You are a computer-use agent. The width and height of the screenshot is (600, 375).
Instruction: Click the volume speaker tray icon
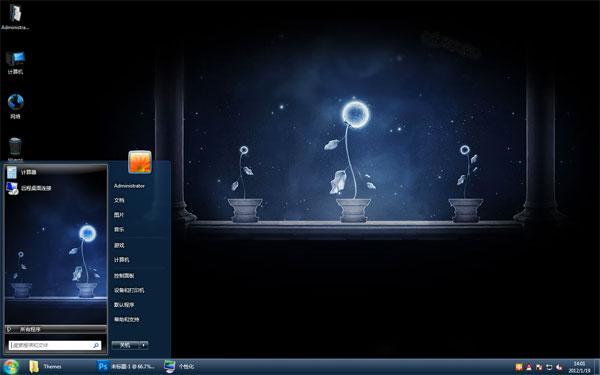(559, 367)
